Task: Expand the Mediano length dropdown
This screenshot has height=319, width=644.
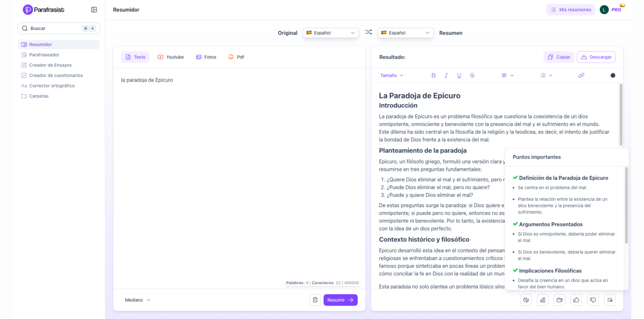Action: pos(138,300)
